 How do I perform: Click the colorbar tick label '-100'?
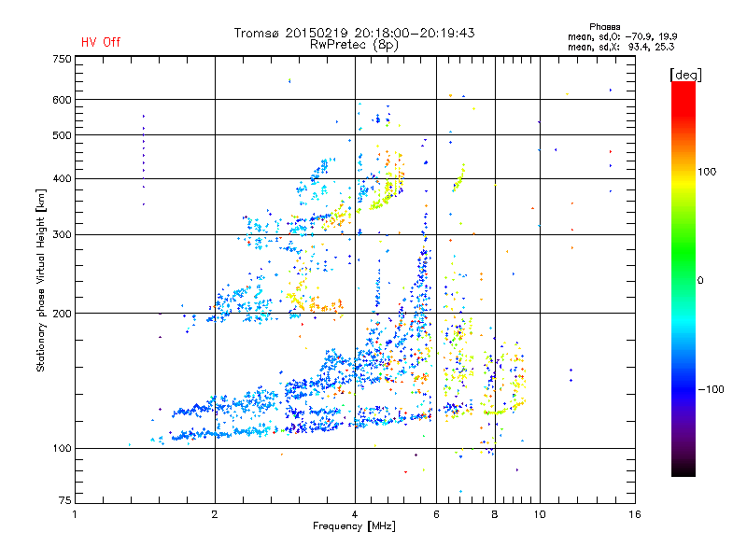[711, 389]
